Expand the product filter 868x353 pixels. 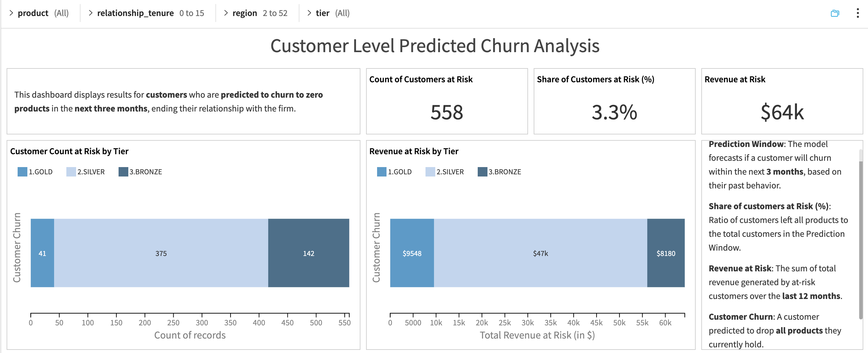tap(11, 13)
